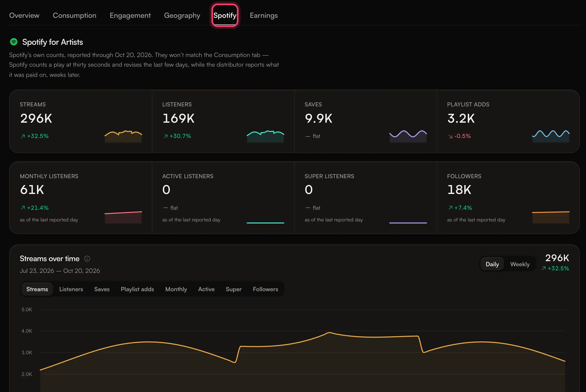Show the Active metric in the chart
This screenshot has height=392, width=586.
206,289
